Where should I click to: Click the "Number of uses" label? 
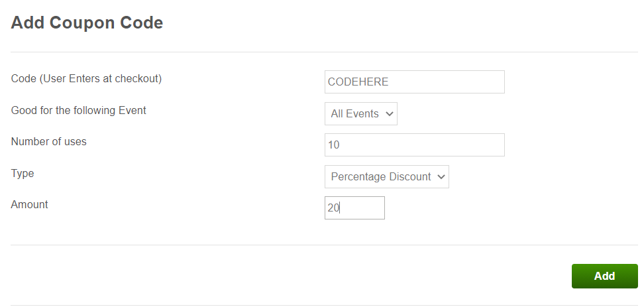[49, 141]
